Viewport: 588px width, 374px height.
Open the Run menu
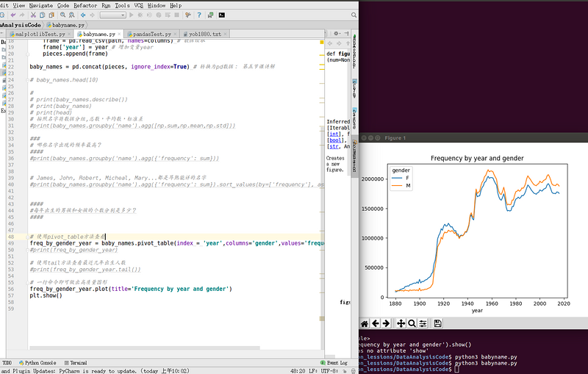click(x=106, y=5)
